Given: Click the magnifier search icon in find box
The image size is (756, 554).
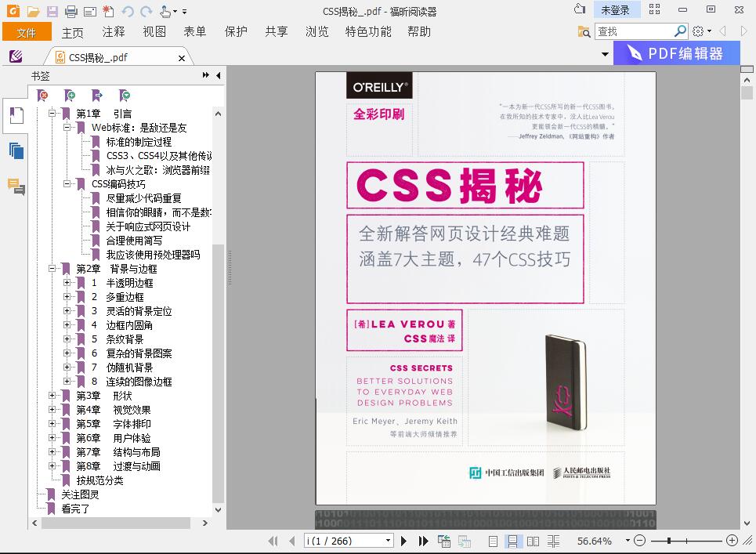Looking at the screenshot, I should 680,31.
